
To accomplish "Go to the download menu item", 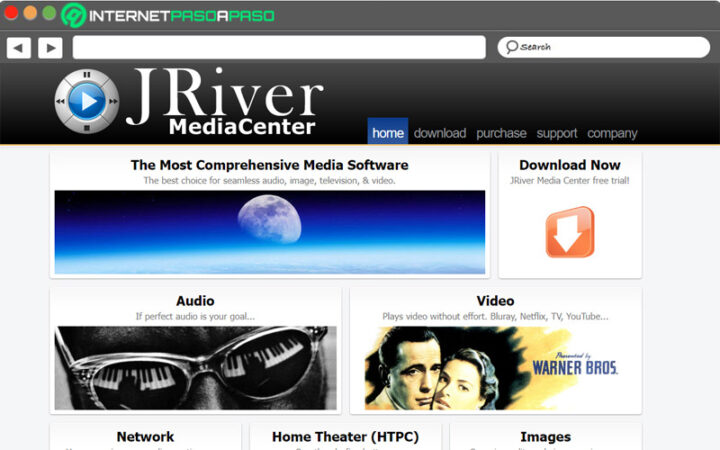I will pos(440,133).
